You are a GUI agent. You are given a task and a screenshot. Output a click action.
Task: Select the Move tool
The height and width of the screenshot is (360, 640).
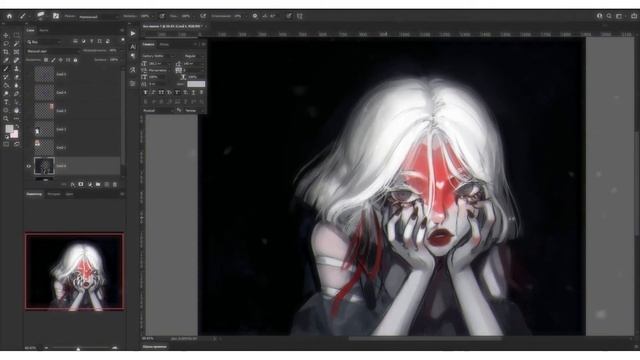tap(6, 35)
